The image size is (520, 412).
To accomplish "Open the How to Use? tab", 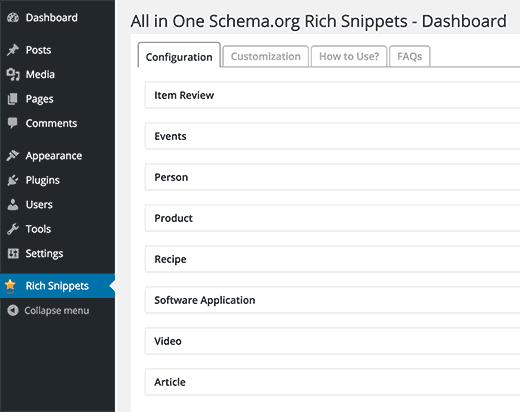I will pyautogui.click(x=349, y=56).
